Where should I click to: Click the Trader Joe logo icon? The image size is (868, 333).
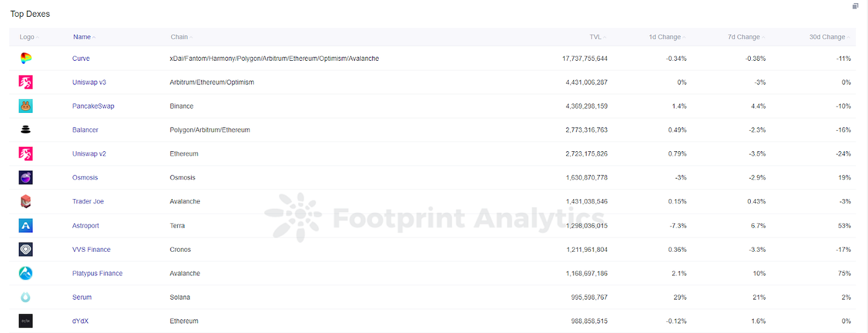click(x=25, y=202)
